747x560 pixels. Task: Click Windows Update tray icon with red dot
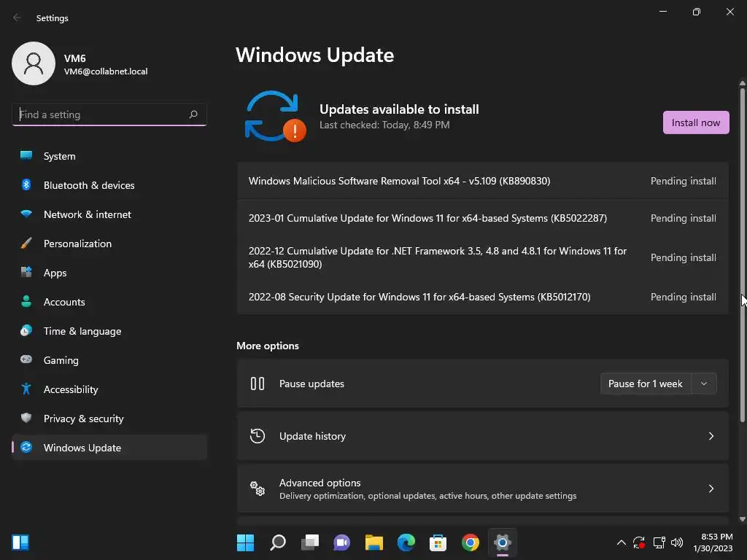(639, 542)
